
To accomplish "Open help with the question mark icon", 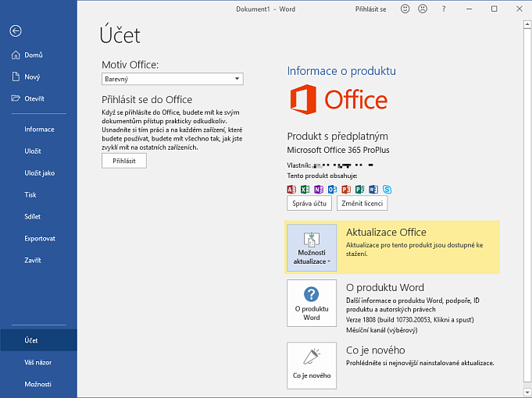I will click(444, 9).
